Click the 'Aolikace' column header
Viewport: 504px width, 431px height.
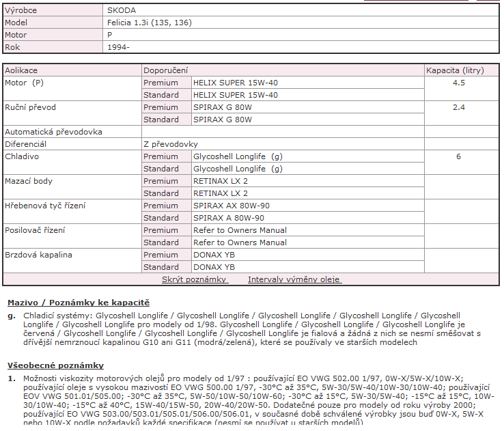click(x=21, y=70)
